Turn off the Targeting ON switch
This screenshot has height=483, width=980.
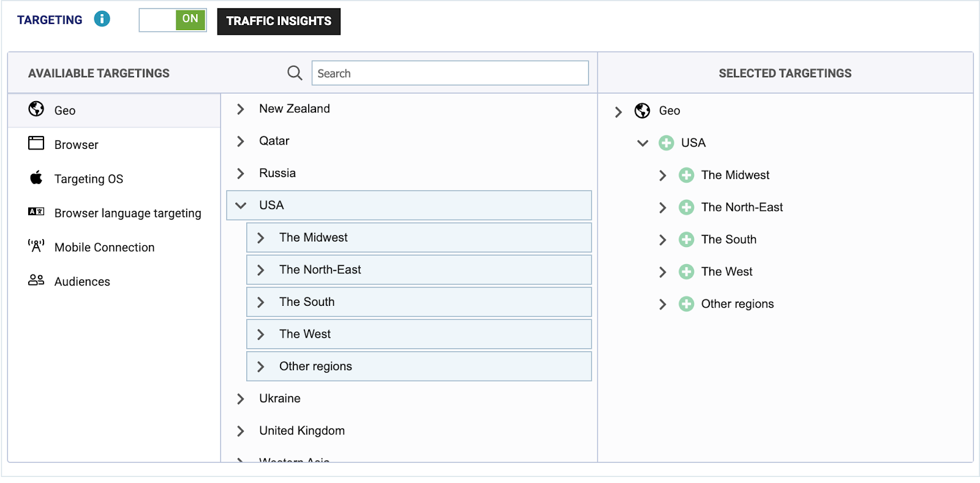pos(173,20)
